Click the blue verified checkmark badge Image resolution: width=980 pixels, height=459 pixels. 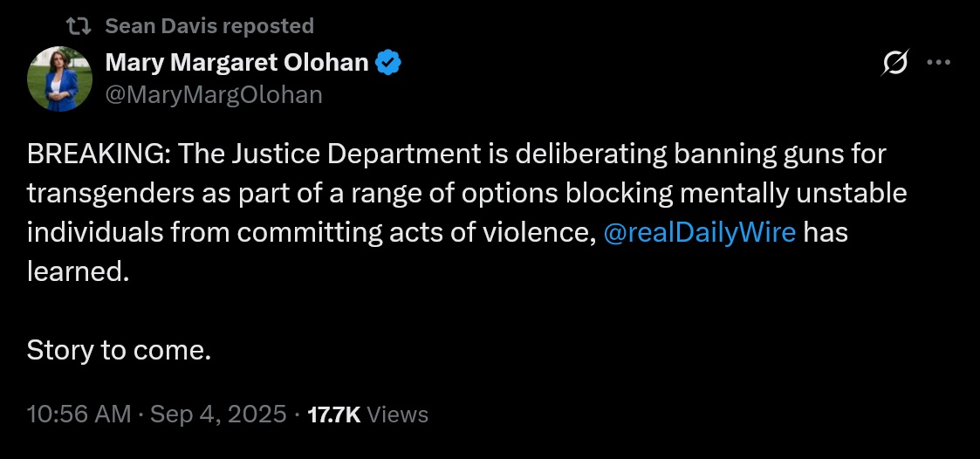tap(388, 63)
